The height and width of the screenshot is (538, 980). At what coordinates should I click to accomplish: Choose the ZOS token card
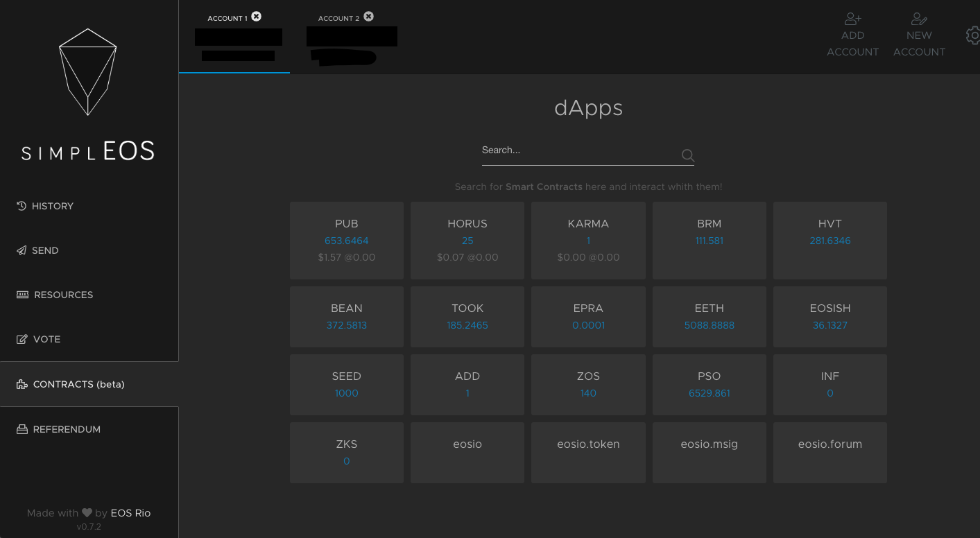pyautogui.click(x=588, y=385)
